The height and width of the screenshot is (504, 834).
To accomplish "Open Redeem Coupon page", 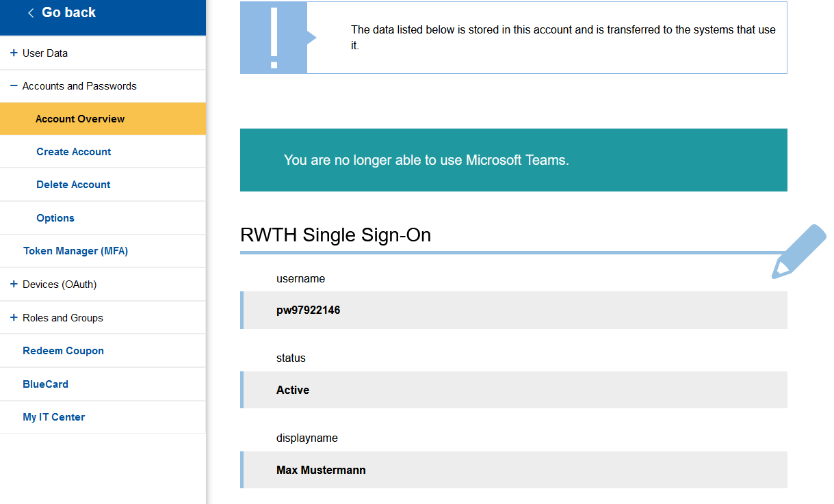I will point(63,351).
